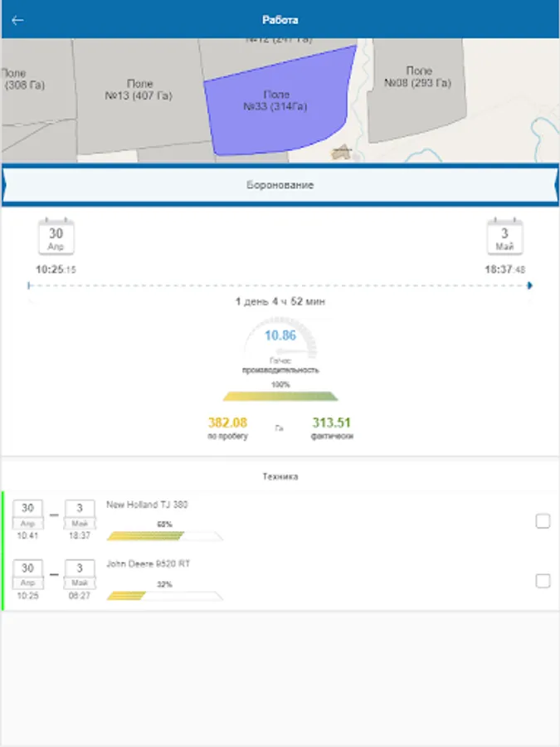Click John Deere 32% progress bar
560x747 pixels.
click(x=164, y=596)
